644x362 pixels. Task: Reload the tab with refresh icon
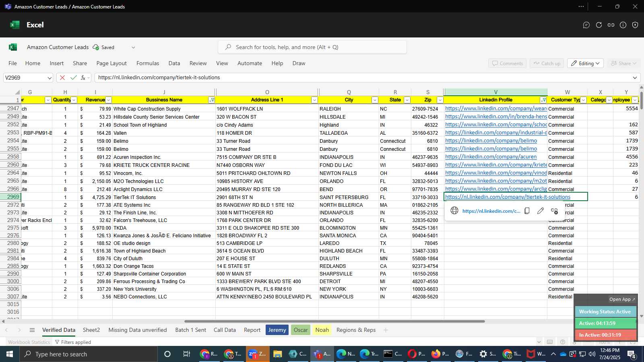[599, 25]
